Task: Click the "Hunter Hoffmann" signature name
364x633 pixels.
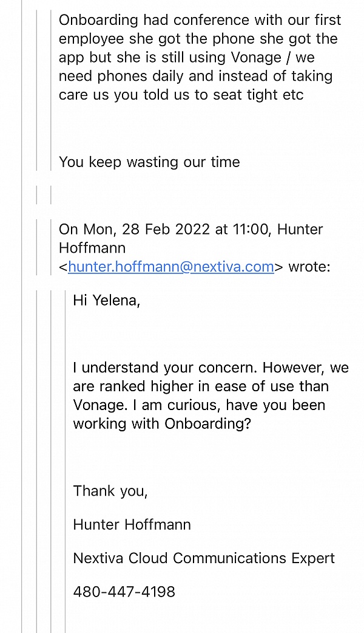Action: point(132,524)
